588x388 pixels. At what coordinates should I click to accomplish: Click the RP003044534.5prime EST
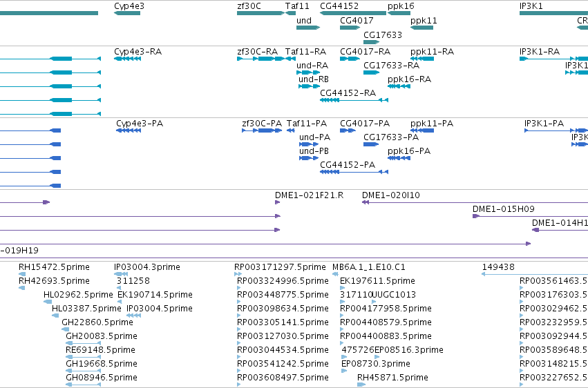239,357
